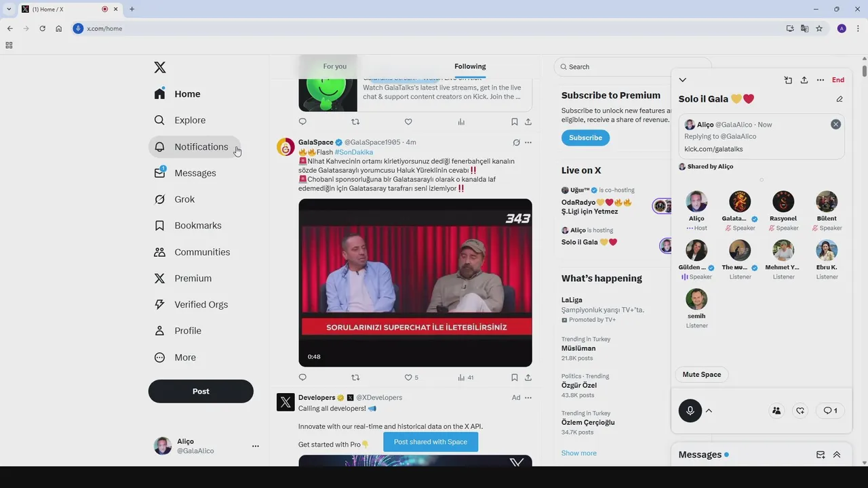Open Communities in the sidebar
868x488 pixels.
click(193, 252)
